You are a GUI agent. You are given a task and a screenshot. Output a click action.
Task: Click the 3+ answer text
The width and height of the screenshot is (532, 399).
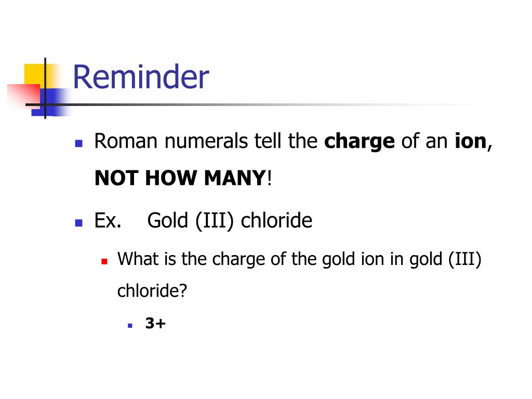point(155,323)
